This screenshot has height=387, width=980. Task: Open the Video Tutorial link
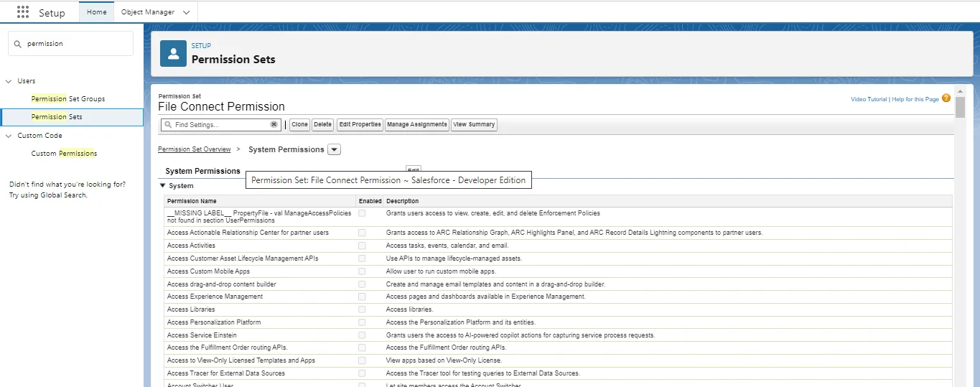869,99
